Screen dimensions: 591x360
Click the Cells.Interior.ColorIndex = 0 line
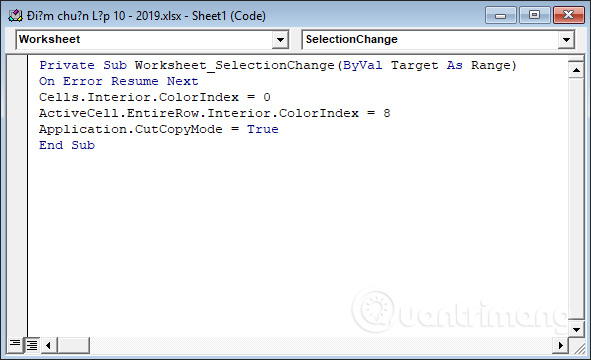tap(155, 97)
